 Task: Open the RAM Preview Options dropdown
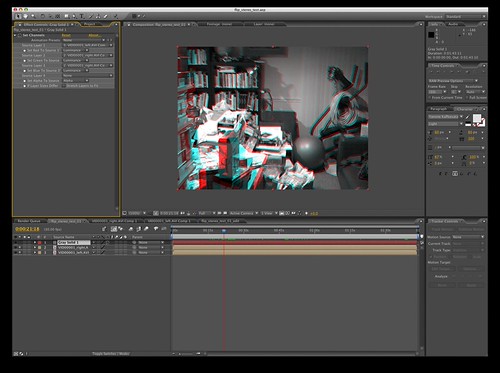(x=453, y=81)
